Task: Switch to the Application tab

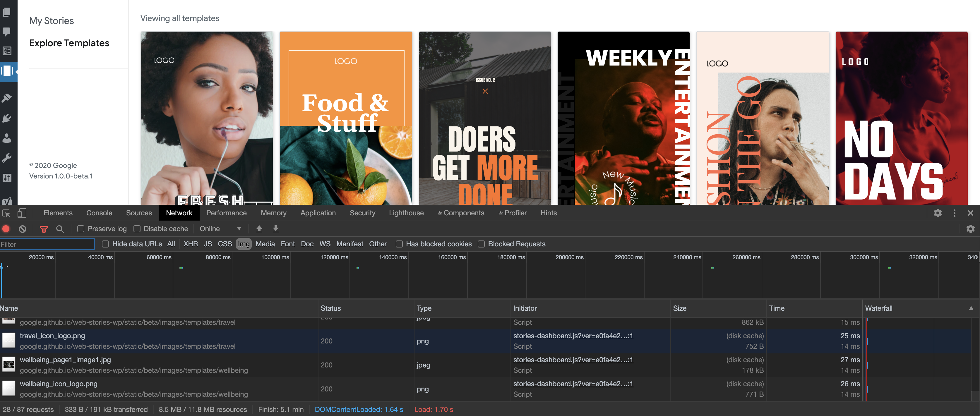Action: [x=318, y=213]
